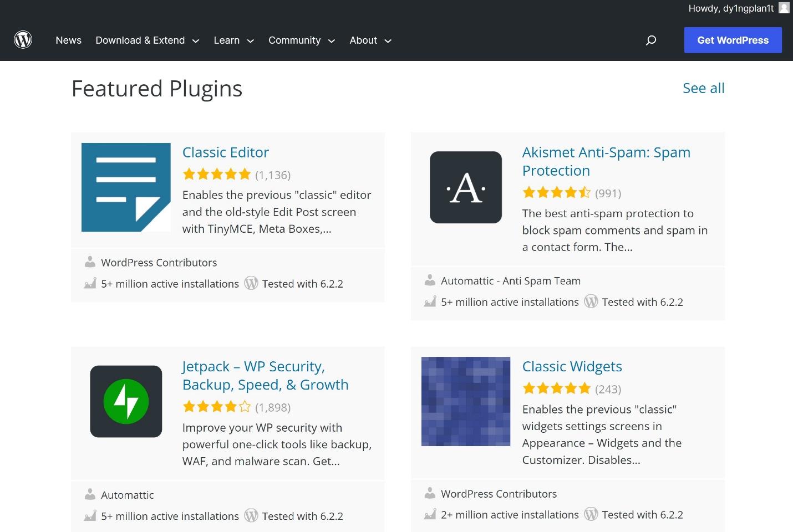Click Akismet star rating

coord(557,193)
